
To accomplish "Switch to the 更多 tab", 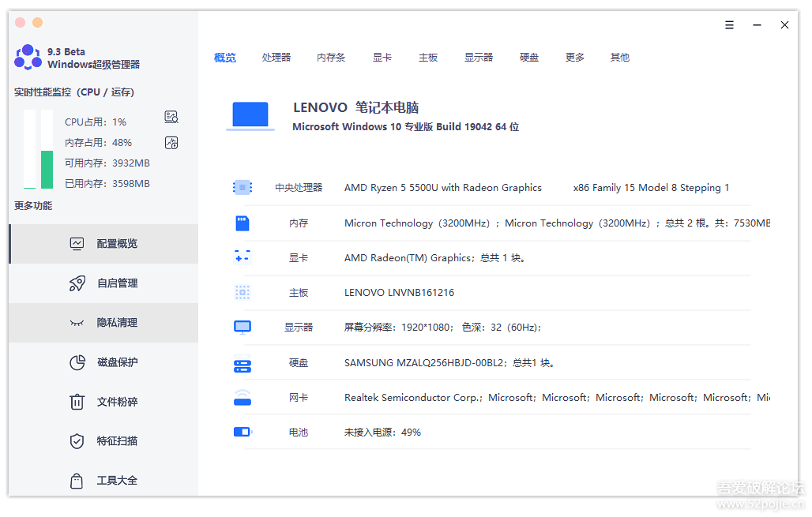I will [x=575, y=58].
